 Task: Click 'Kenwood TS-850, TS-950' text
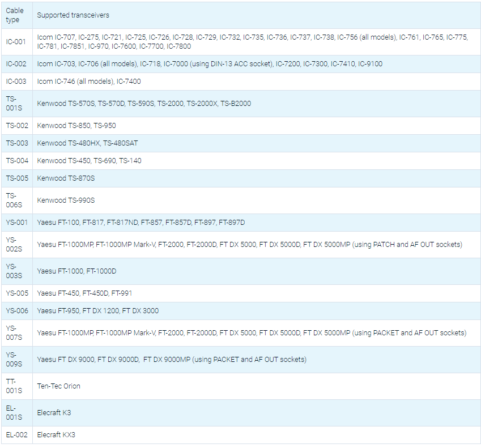[76, 125]
